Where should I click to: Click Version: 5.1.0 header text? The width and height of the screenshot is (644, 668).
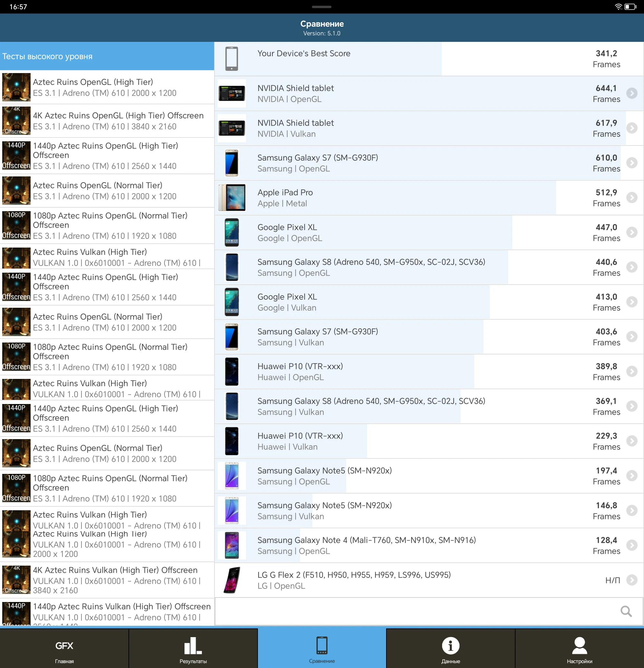click(322, 33)
